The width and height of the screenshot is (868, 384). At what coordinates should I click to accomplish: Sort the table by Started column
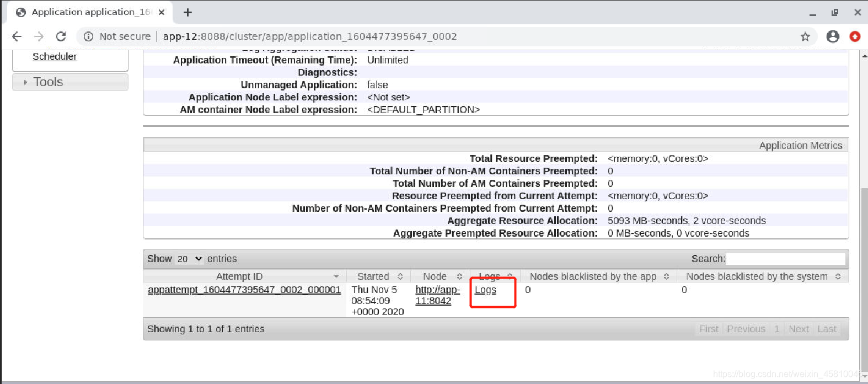[379, 276]
